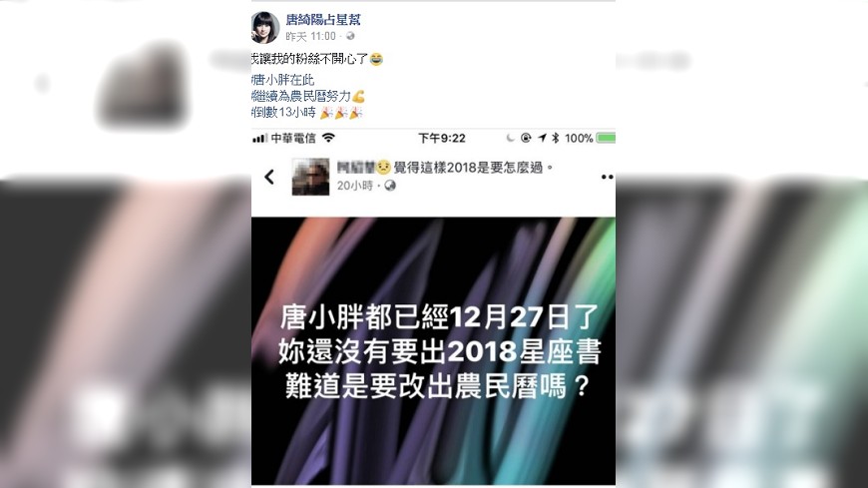Image resolution: width=868 pixels, height=488 pixels.
Task: Open the 昨天 11:00 post timestamp
Action: pyautogui.click(x=310, y=37)
